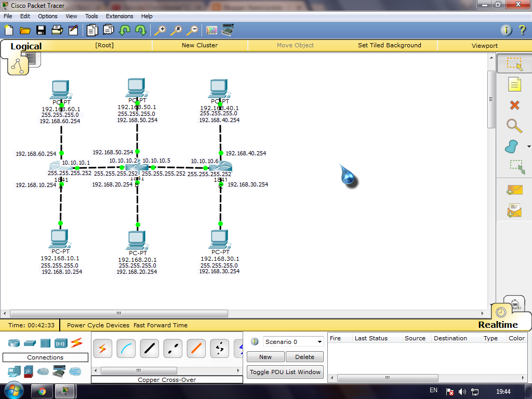
Task: Expand the shape drawing tool options arrow
Action: [528, 146]
